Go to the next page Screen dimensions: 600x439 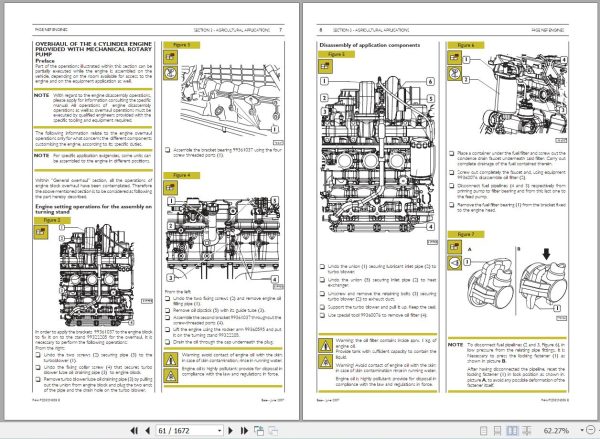230,431
